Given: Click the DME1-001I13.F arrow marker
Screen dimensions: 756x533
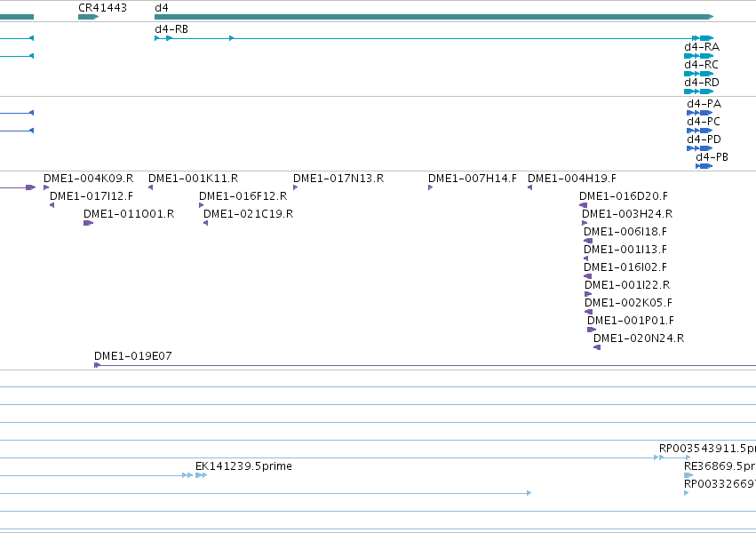Looking at the screenshot, I should (585, 259).
